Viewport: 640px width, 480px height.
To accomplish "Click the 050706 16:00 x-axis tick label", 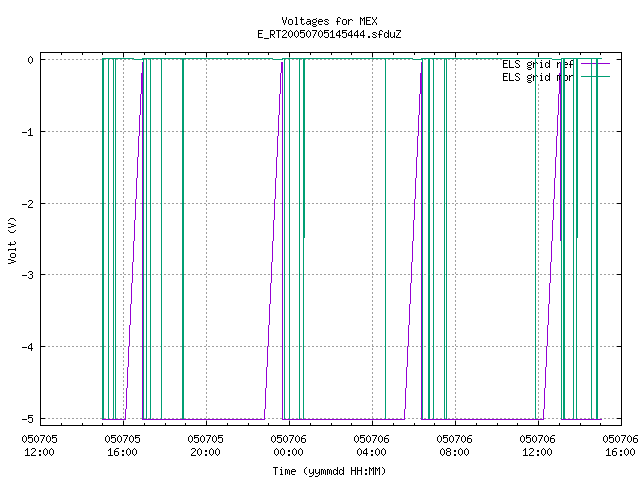I will [620, 446].
